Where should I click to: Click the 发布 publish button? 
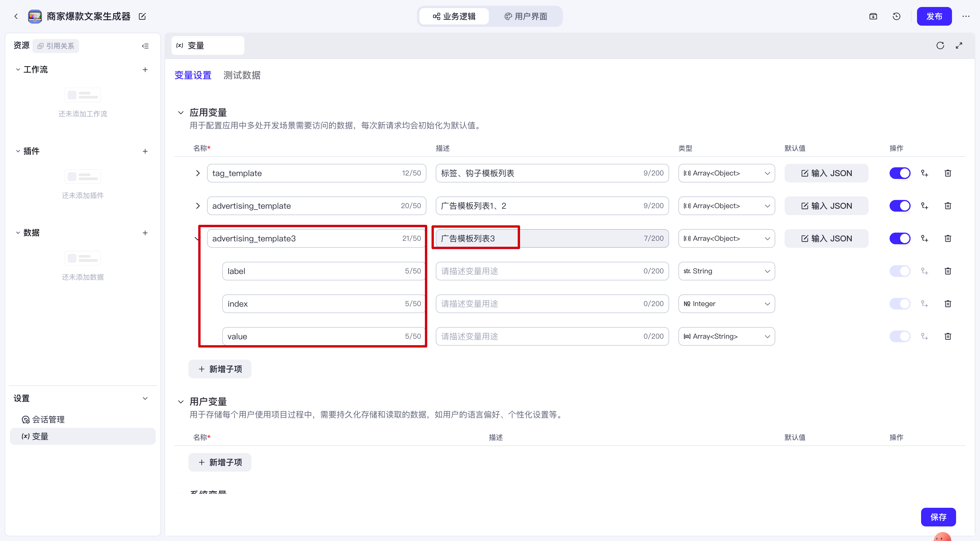click(934, 16)
